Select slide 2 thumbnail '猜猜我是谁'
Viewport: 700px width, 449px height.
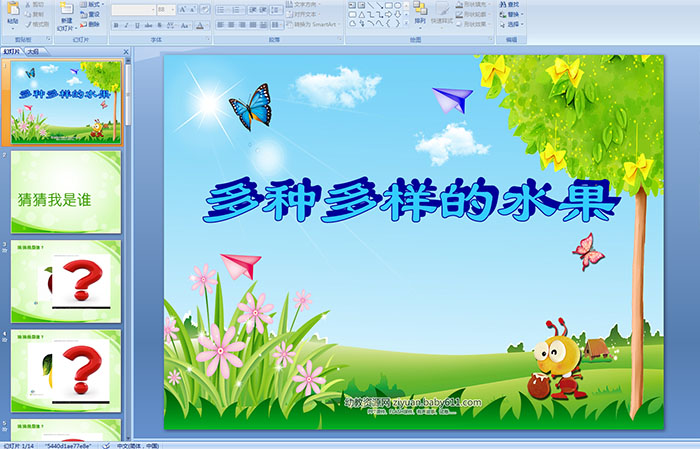tap(66, 192)
